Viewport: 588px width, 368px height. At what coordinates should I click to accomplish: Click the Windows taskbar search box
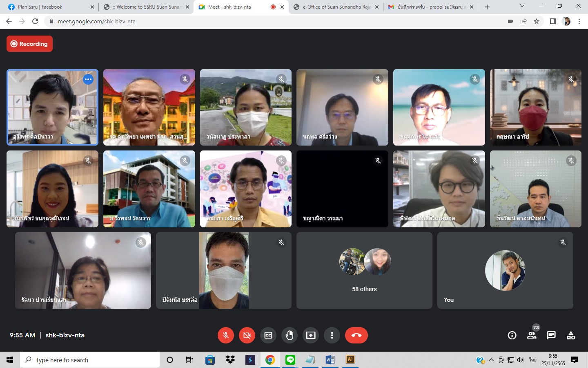[90, 360]
